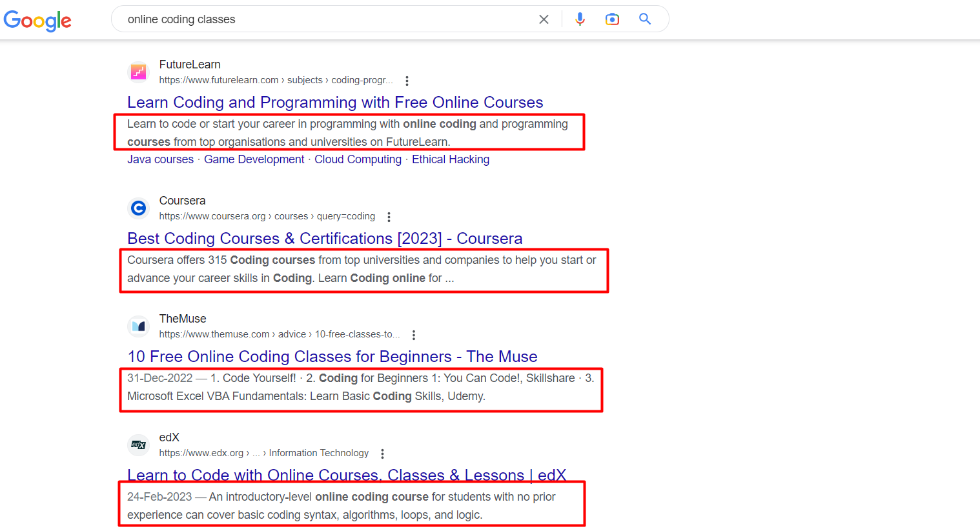Open Learn to Code with Online Courses edX link

coord(347,475)
